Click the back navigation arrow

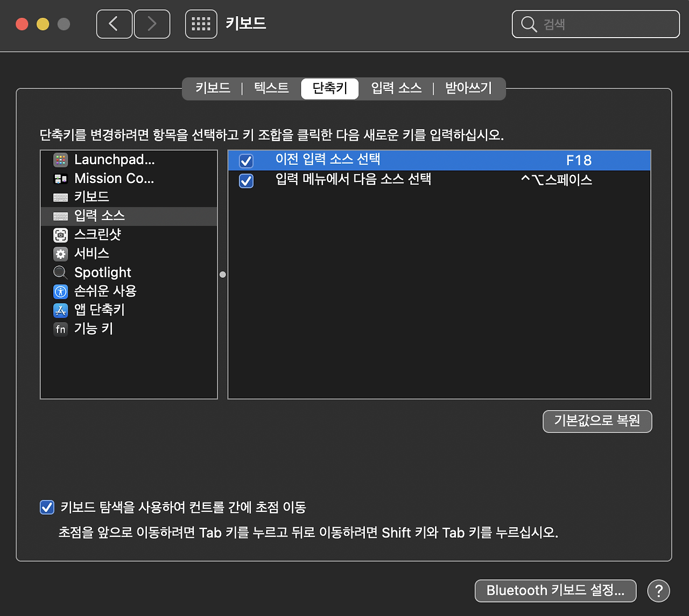click(114, 24)
